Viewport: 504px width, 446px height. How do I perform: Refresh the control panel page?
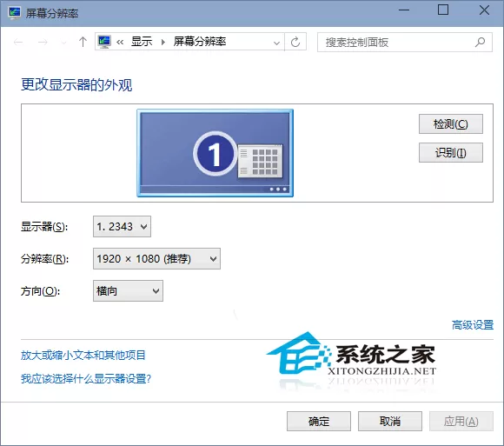pos(295,42)
